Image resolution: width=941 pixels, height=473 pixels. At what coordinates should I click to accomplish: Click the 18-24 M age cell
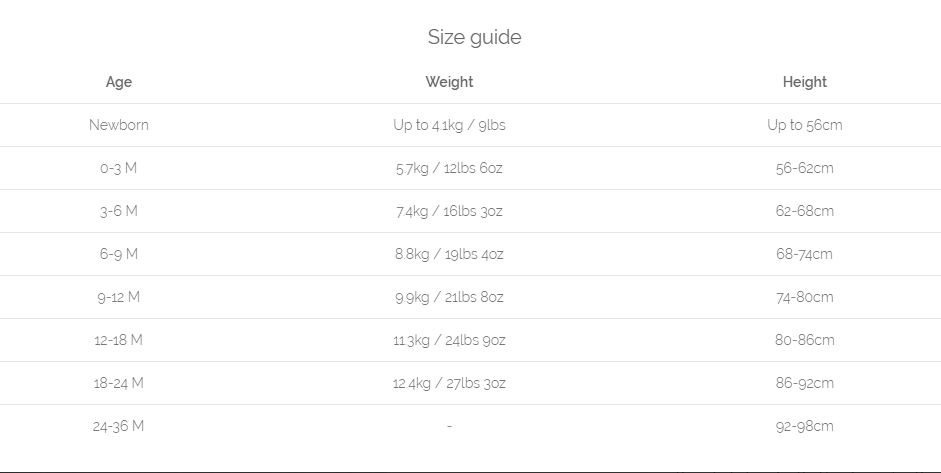(x=119, y=383)
